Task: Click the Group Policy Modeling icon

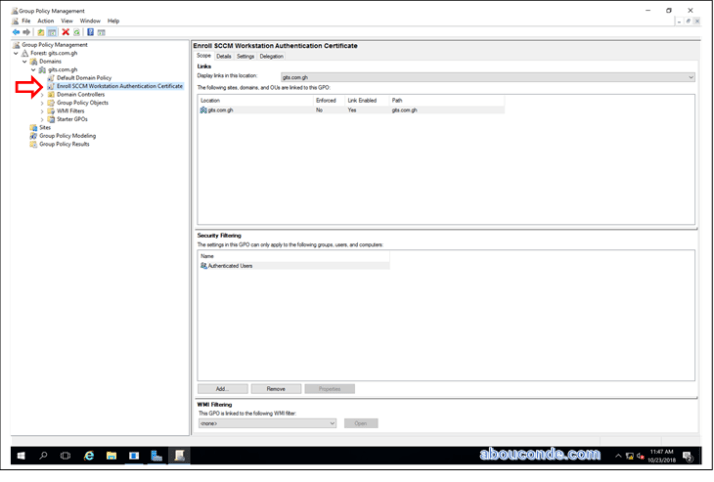Action: [x=34, y=136]
